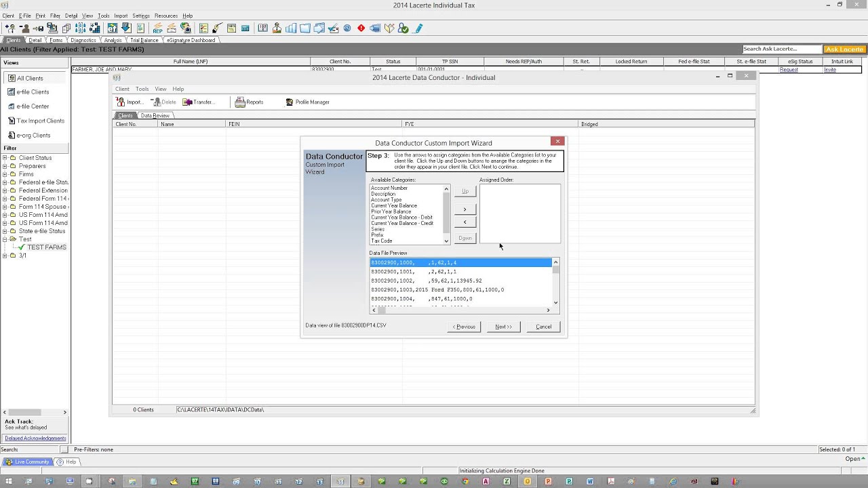
Task: Open Excel from the taskbar
Action: (507, 481)
